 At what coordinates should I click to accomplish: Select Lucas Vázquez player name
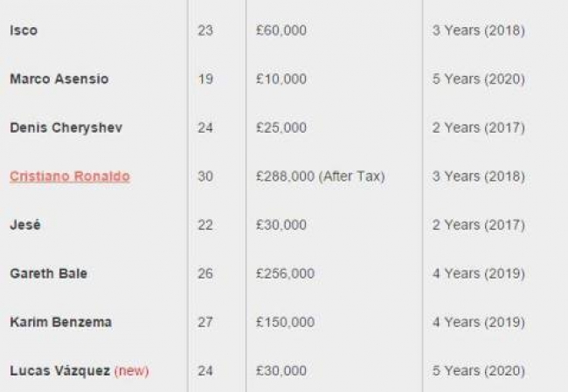(x=60, y=371)
